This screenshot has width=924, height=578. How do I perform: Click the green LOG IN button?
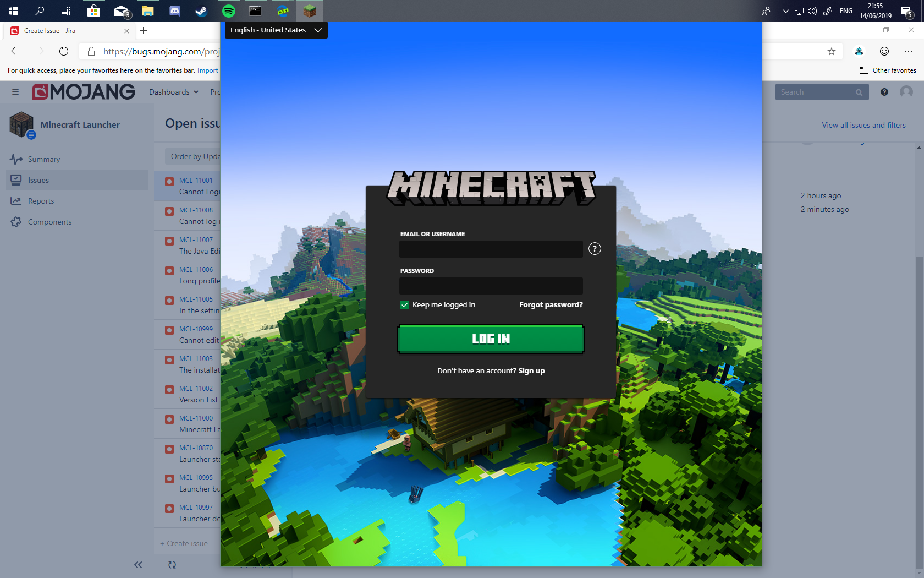(x=491, y=339)
